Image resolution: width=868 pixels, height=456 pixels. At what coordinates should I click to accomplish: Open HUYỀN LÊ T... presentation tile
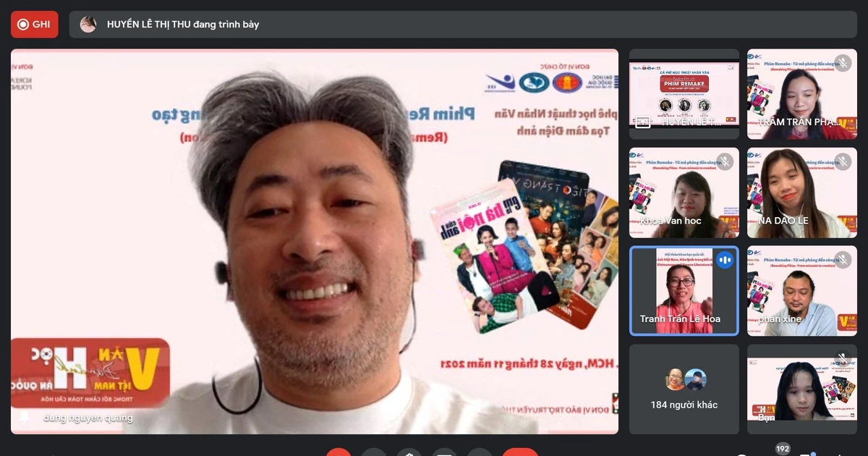coord(684,94)
